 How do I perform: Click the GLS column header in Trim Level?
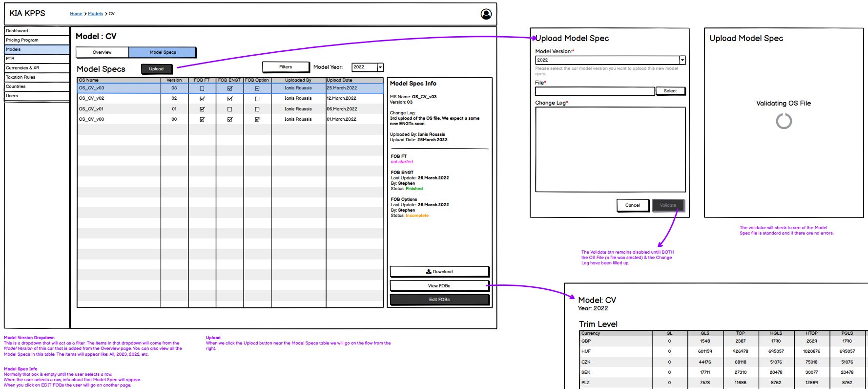pos(705,333)
